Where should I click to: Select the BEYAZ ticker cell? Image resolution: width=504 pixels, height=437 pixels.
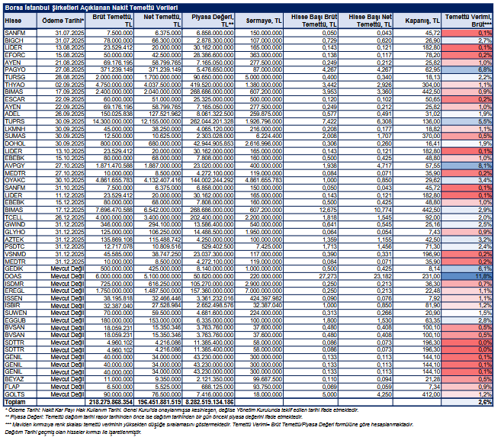tap(21, 380)
